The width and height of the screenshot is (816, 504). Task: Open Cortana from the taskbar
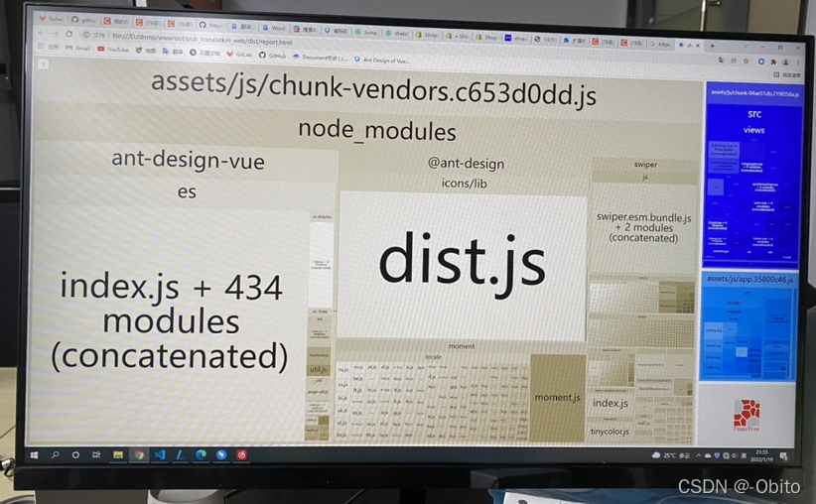[75, 455]
